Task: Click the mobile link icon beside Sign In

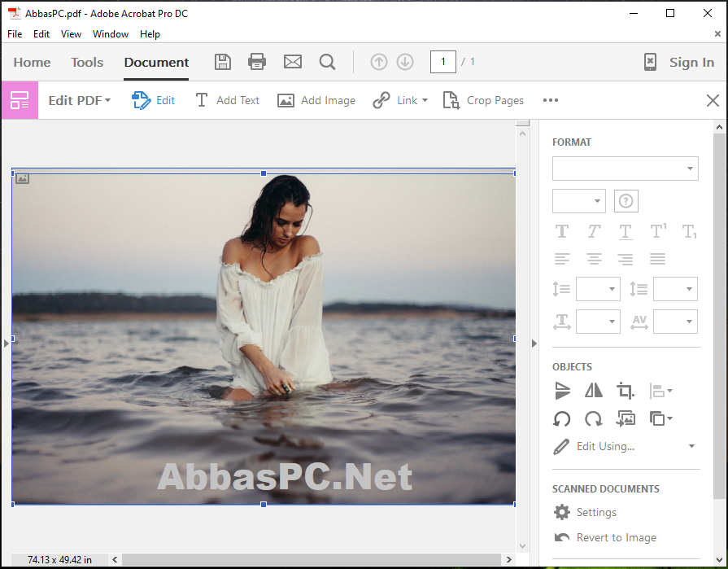Action: point(650,62)
